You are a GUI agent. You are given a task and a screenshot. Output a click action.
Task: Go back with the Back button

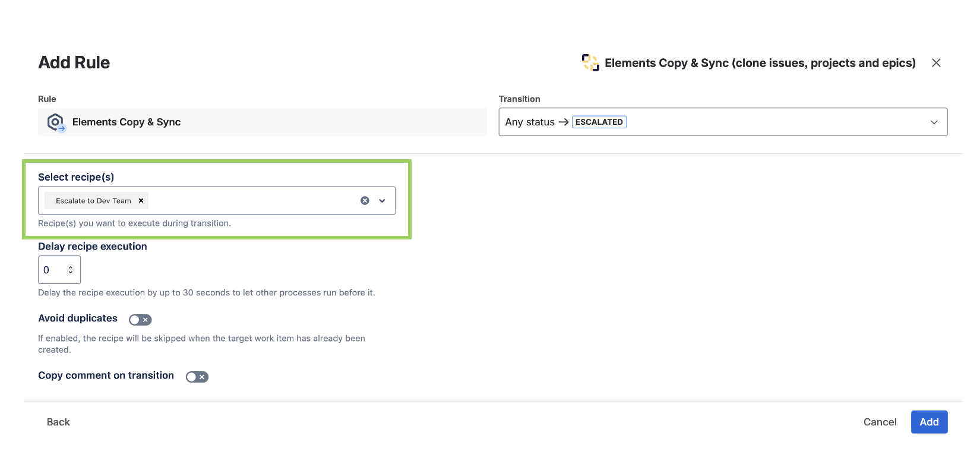tap(58, 422)
